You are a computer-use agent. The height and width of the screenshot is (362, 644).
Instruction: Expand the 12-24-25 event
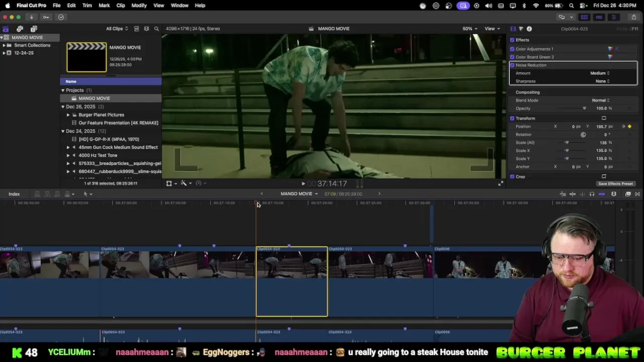coord(4,53)
